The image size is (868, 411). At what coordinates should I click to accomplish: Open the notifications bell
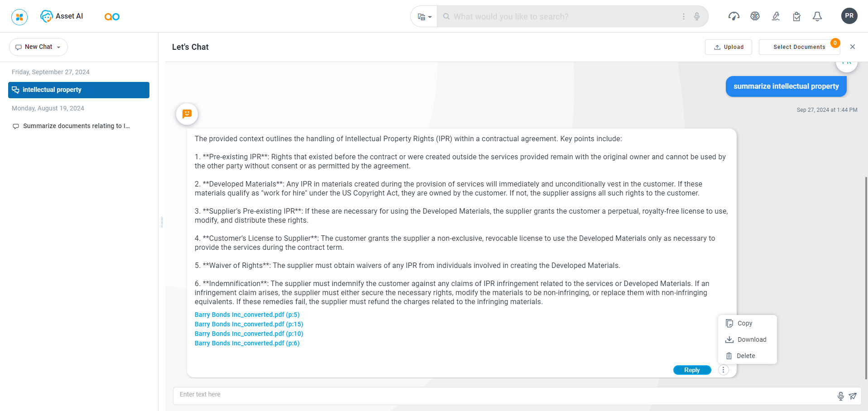point(817,17)
